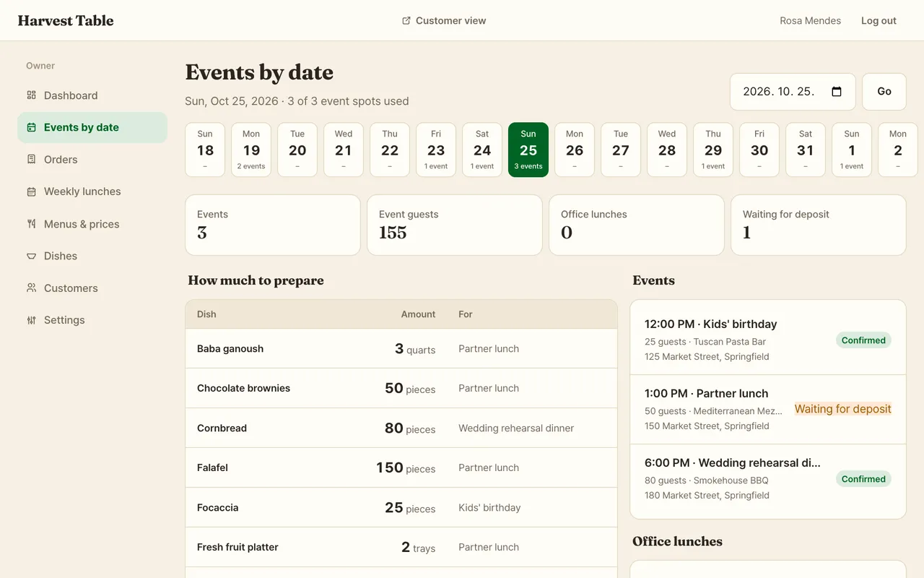The image size is (924, 578).
Task: Click the Menus & prices utensils icon
Action: pos(31,224)
